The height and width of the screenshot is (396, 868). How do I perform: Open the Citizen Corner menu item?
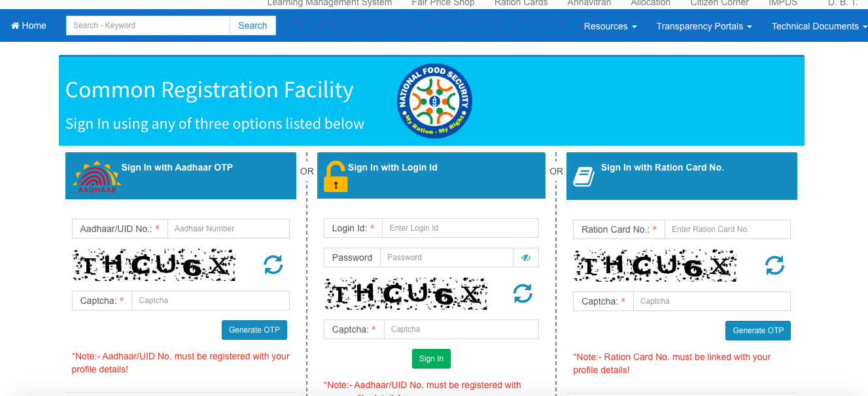(719, 3)
